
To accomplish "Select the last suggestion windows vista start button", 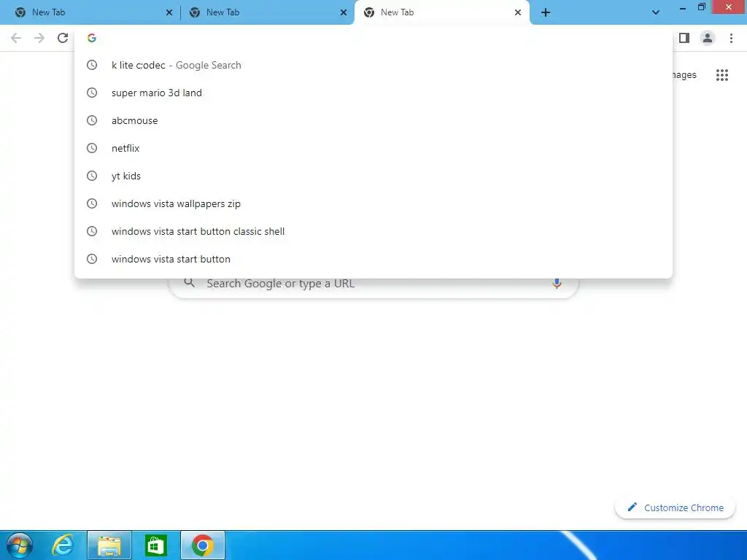I will click(373, 259).
